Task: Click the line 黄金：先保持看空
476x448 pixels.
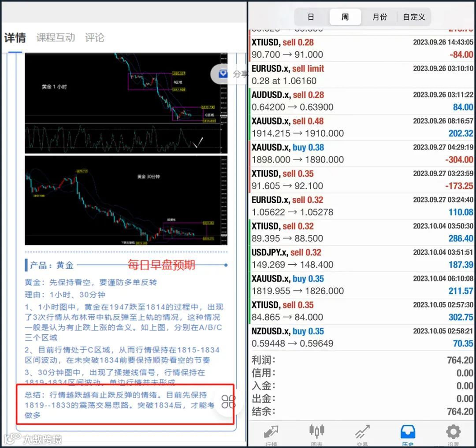Action: (x=91, y=282)
